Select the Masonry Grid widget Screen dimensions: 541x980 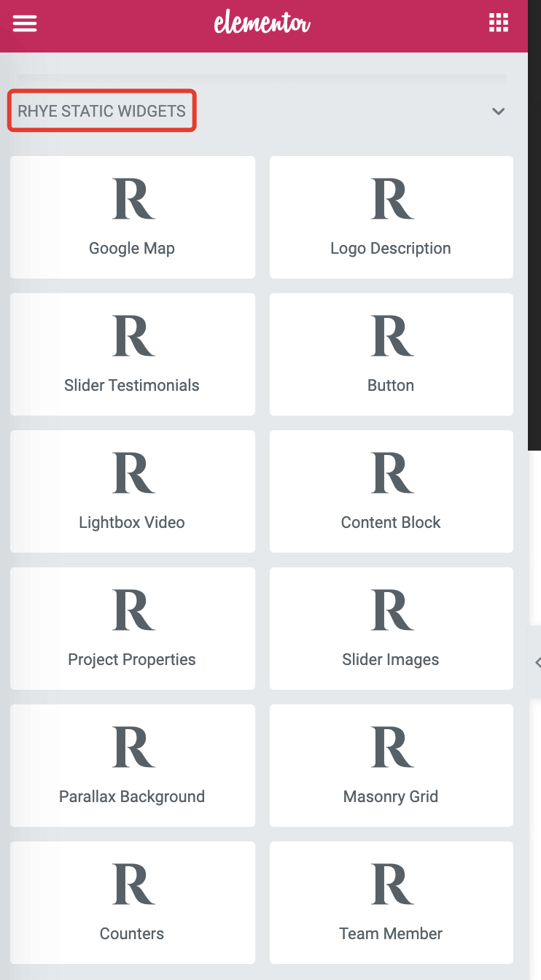392,766
